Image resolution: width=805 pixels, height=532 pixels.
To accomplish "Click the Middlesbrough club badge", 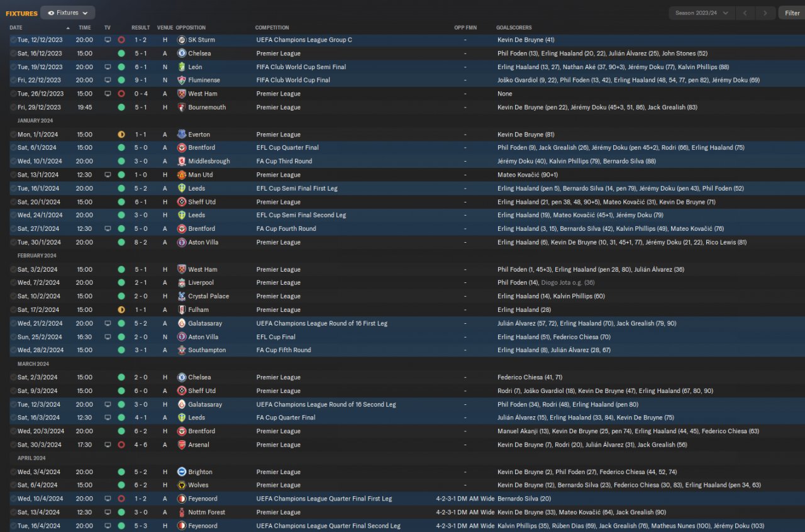I will pos(182,162).
